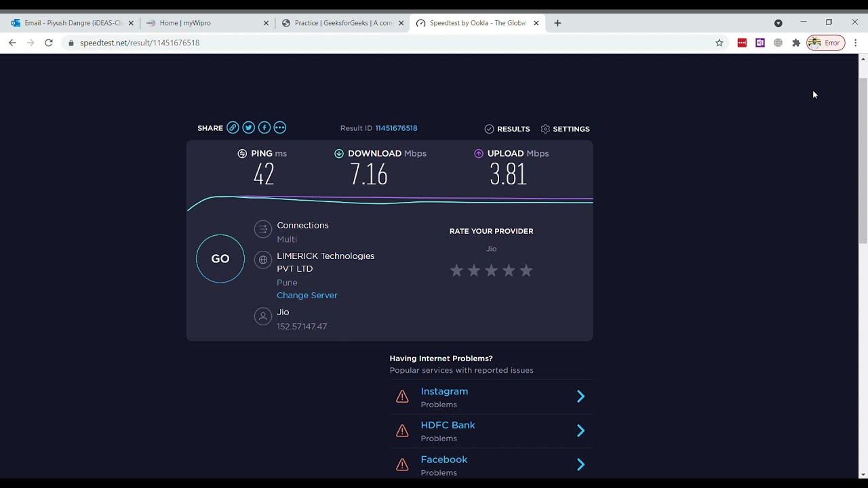This screenshot has width=868, height=488.
Task: Close the Home | myWipro tab
Action: [266, 23]
